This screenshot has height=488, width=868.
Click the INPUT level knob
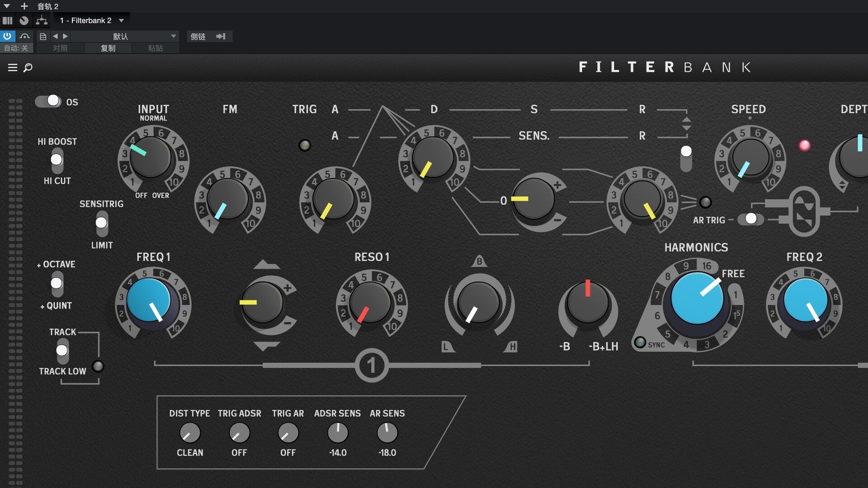[150, 158]
